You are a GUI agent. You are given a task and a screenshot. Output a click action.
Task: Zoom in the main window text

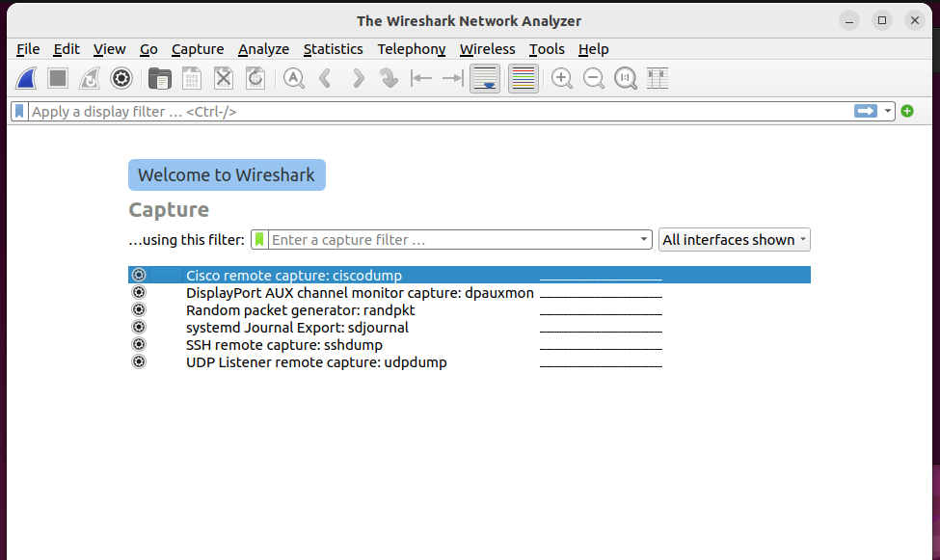(562, 78)
